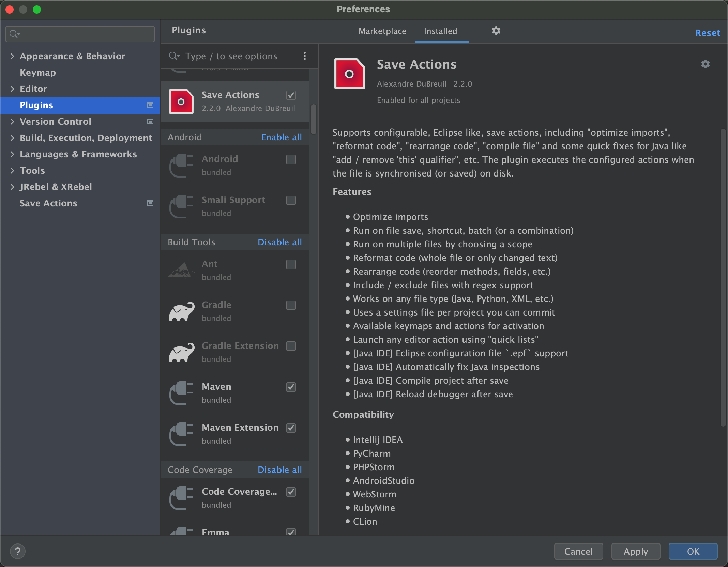
Task: Open help with the question mark button
Action: 18,551
